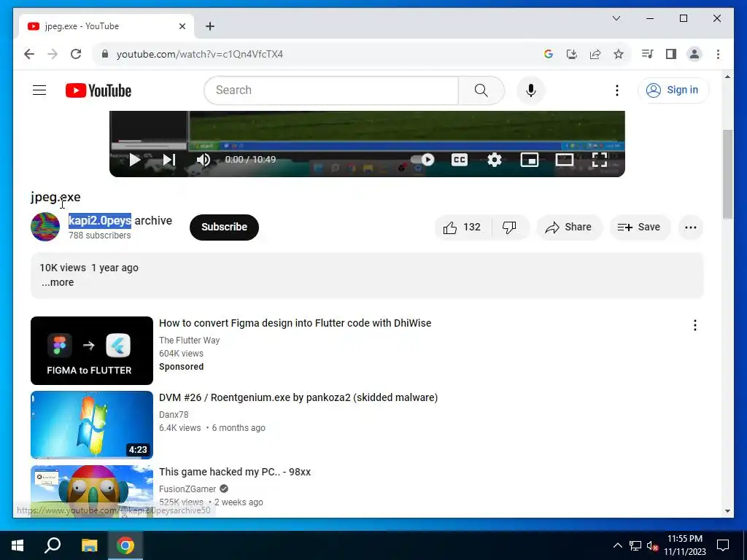Open taskbar clock showing 11:55 PM
Viewport: 747px width, 560px height.
(684, 545)
